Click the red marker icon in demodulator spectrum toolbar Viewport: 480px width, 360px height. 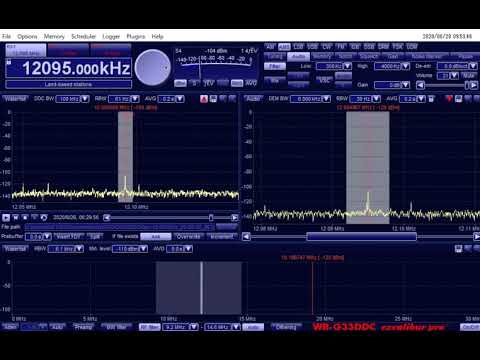[449, 99]
